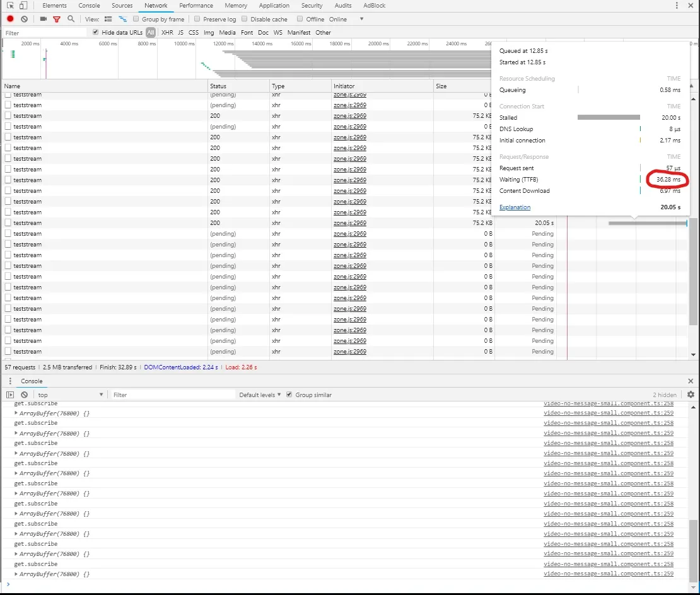Open the network throttling dropdown arrow
Image resolution: width=700 pixels, height=595 pixels.
tap(361, 19)
